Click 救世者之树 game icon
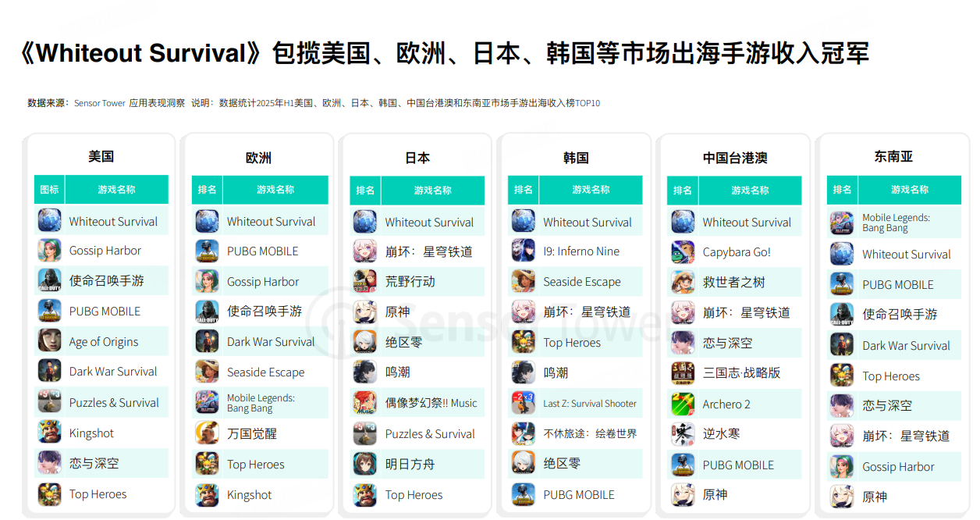 click(683, 282)
